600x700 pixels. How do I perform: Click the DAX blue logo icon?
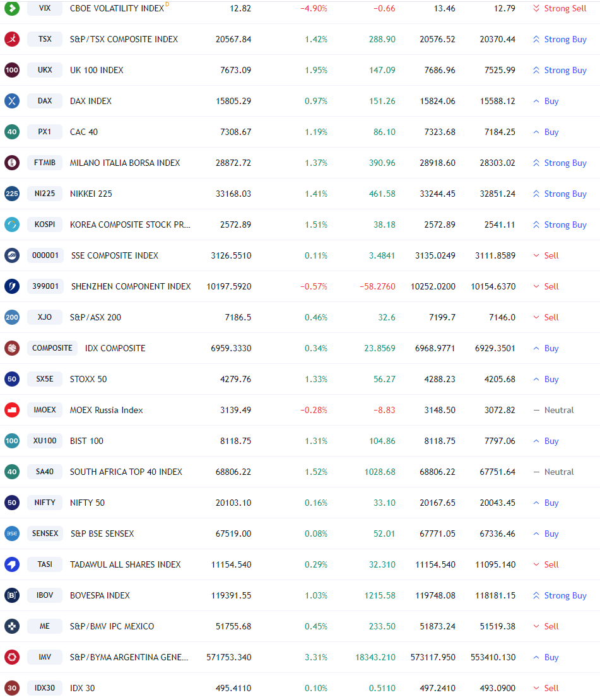coord(12,101)
